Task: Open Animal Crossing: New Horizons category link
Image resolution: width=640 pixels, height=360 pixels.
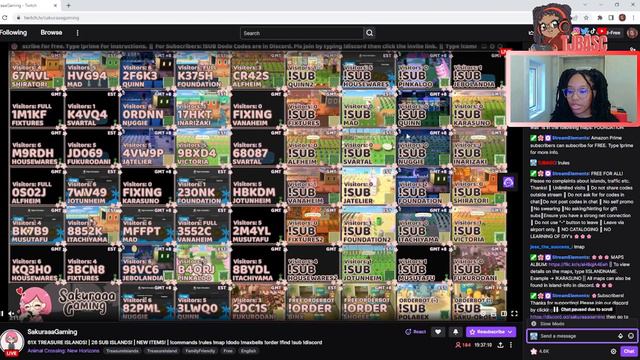Action: pyautogui.click(x=63, y=351)
